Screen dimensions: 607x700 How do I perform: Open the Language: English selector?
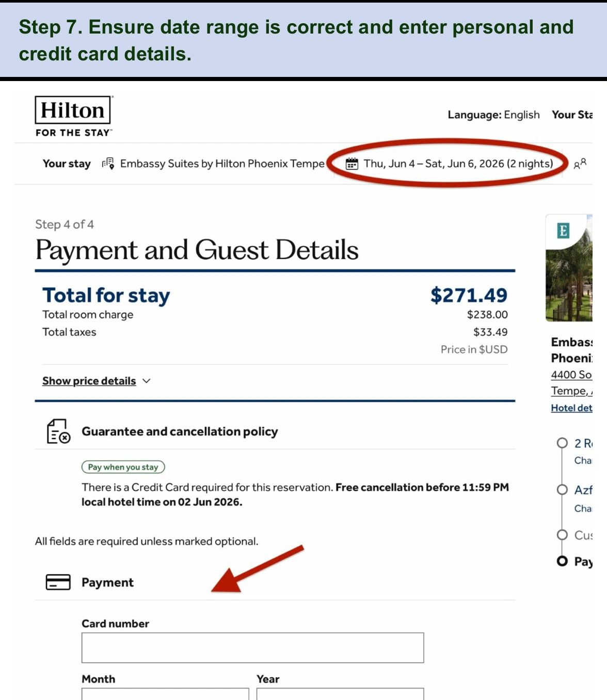(x=493, y=115)
